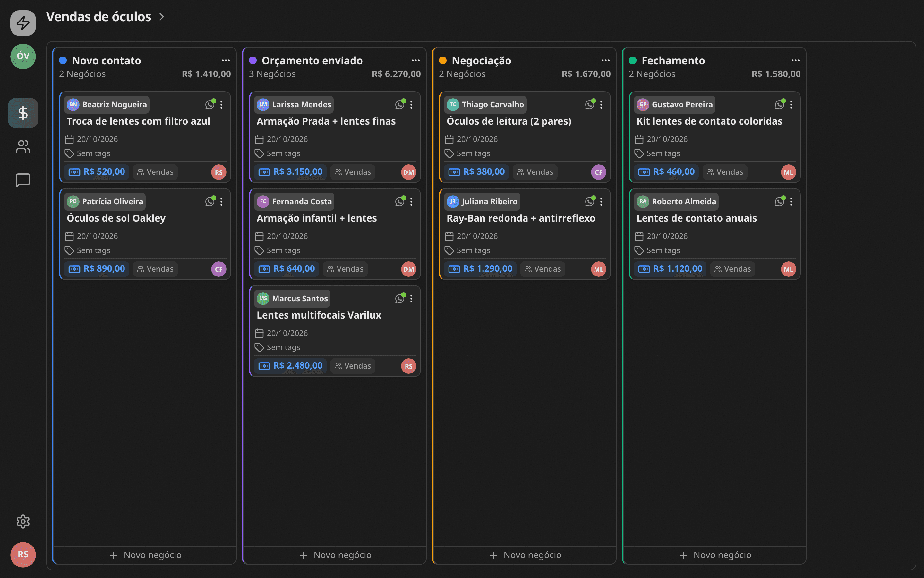Screen dimensions: 924x578
Task: Click the DM owner avatar on Fernanda Costa card
Action: [x=408, y=269]
